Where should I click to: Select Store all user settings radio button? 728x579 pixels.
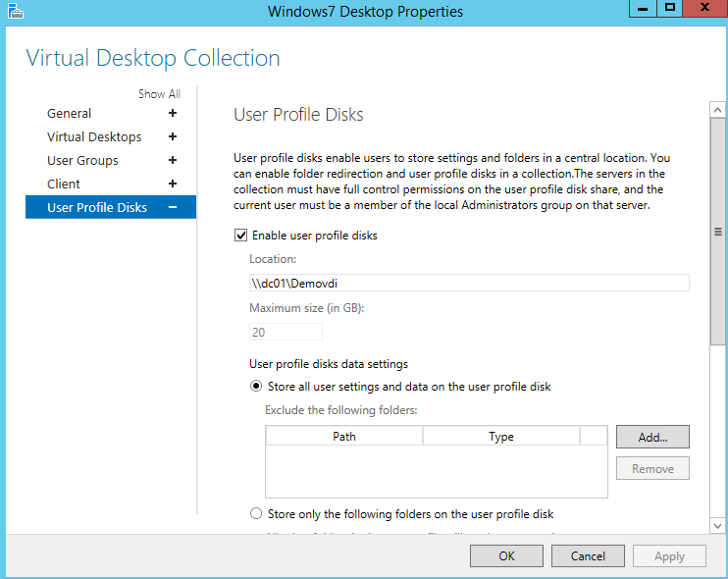click(x=256, y=387)
